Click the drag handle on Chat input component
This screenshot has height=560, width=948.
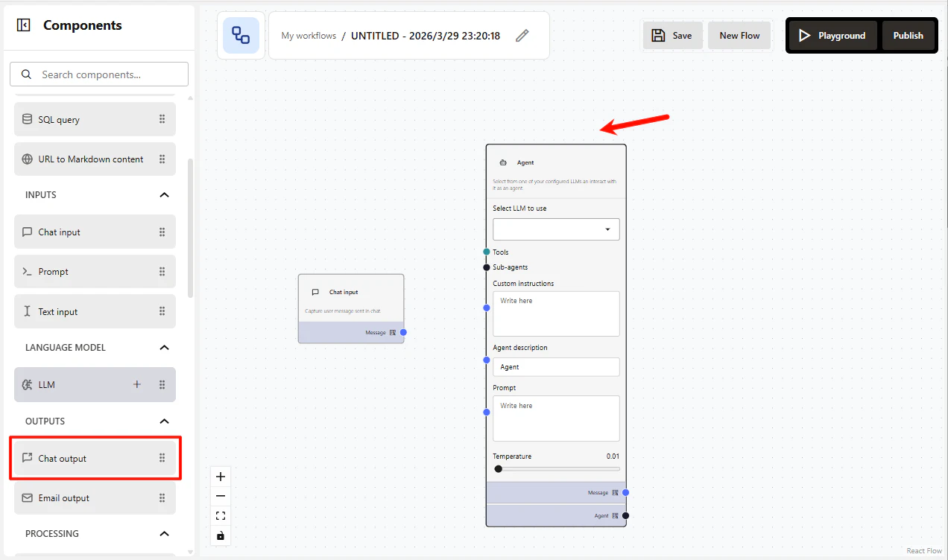(162, 232)
